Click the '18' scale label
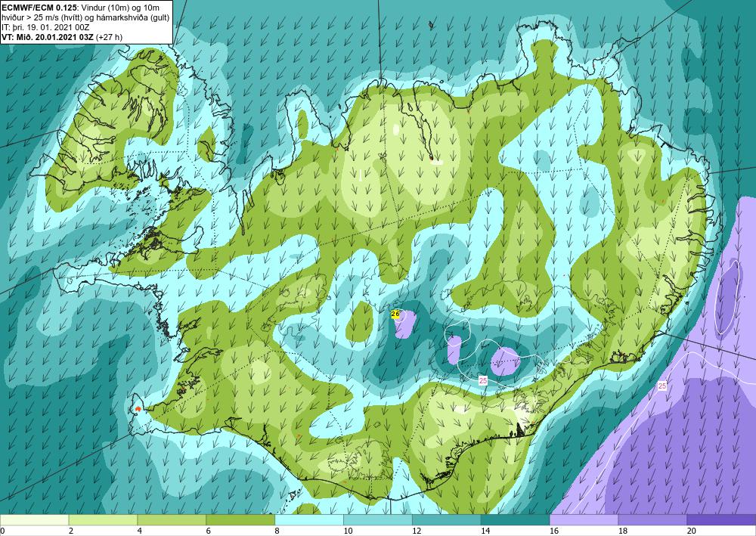 coord(622,531)
